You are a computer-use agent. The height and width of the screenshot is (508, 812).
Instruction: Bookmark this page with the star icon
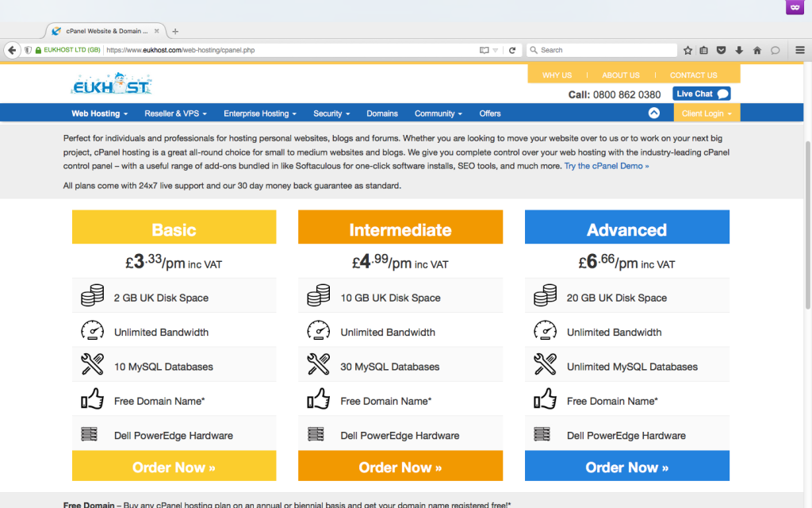tap(688, 50)
